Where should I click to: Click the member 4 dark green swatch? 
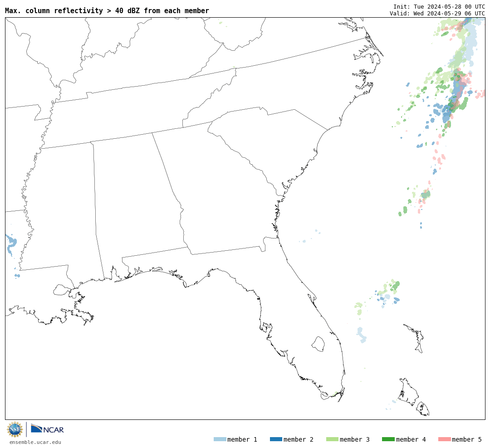388,439
